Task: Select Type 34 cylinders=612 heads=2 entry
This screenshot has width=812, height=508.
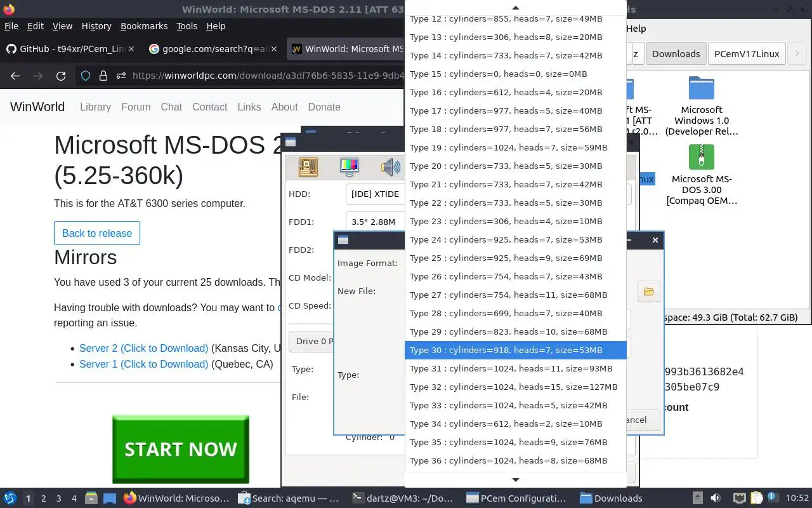Action: click(515, 424)
